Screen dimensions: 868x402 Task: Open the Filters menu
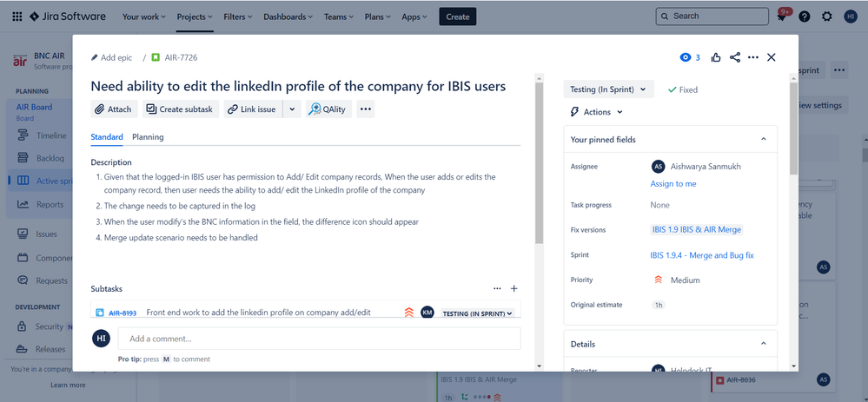point(238,16)
